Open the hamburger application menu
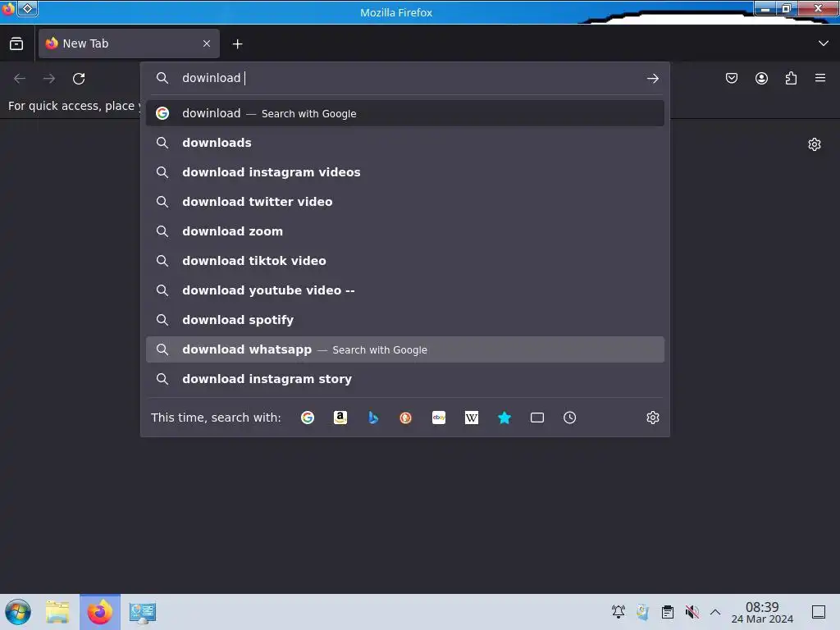Image resolution: width=840 pixels, height=630 pixels. click(820, 78)
